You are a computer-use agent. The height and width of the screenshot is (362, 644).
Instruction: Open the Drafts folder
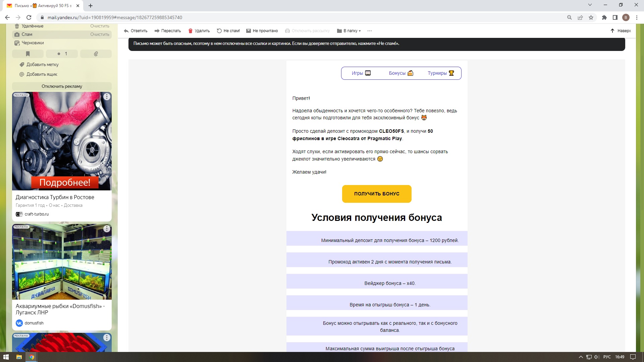coord(33,43)
